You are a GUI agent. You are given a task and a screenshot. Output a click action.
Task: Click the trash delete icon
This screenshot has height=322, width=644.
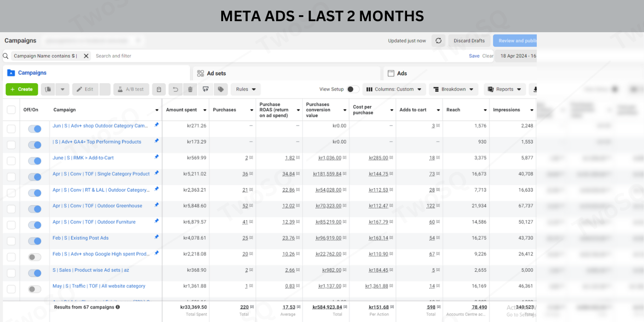(190, 89)
